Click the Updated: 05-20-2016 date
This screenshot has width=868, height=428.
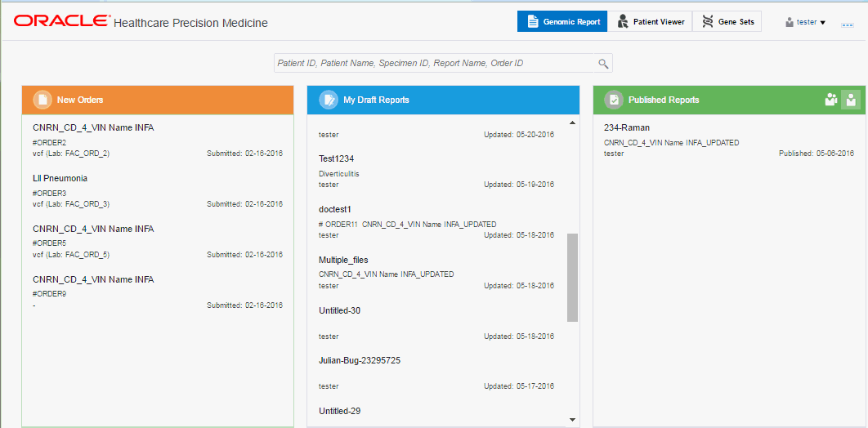(519, 135)
